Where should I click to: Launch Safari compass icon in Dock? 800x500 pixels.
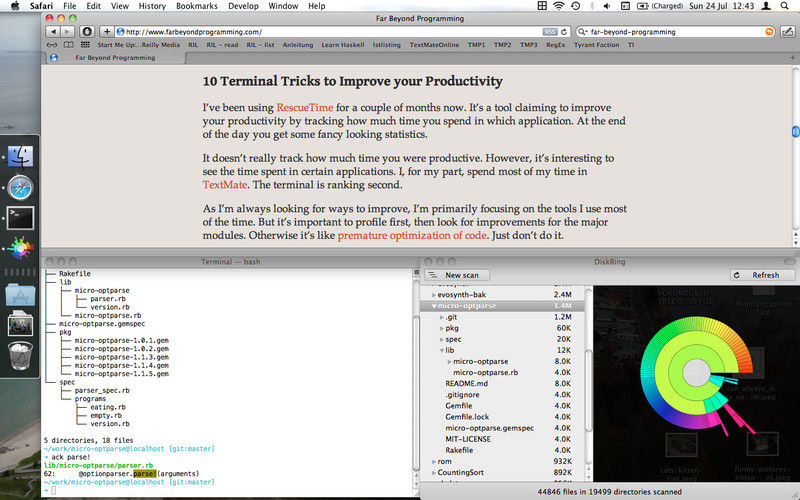point(20,188)
